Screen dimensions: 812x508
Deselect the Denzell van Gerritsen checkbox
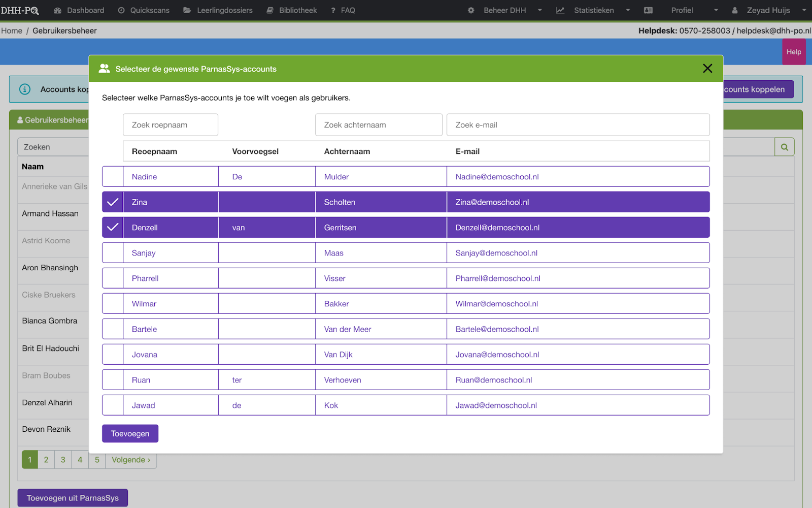coord(113,228)
